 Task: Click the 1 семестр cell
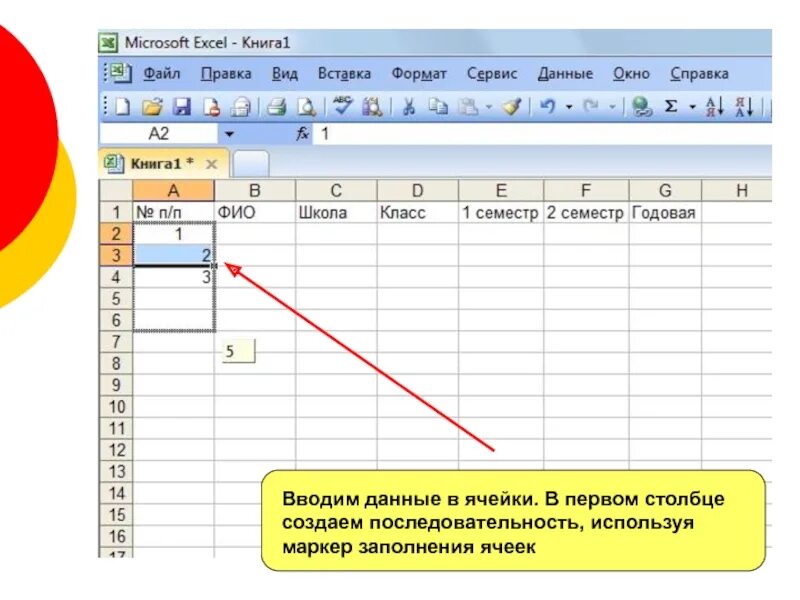coord(501,212)
